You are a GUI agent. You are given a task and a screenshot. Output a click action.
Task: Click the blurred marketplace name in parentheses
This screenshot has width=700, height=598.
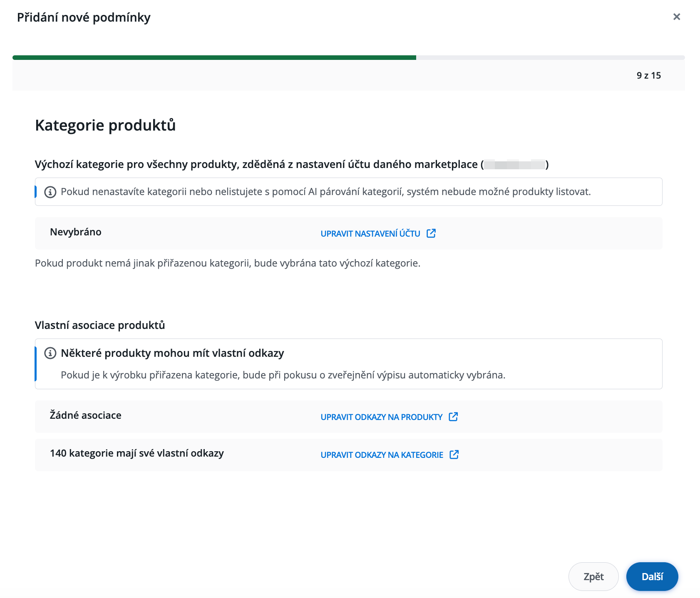(x=514, y=165)
